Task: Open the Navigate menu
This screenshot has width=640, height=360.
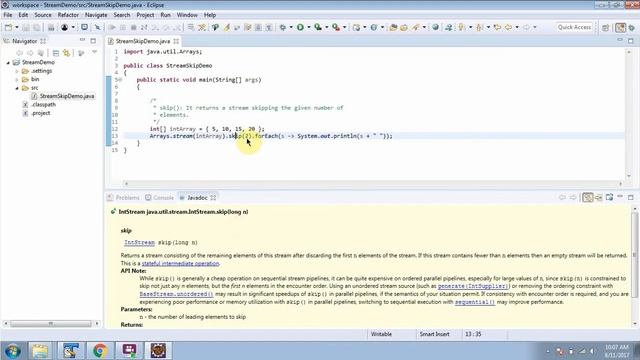Action: pyautogui.click(x=96, y=15)
